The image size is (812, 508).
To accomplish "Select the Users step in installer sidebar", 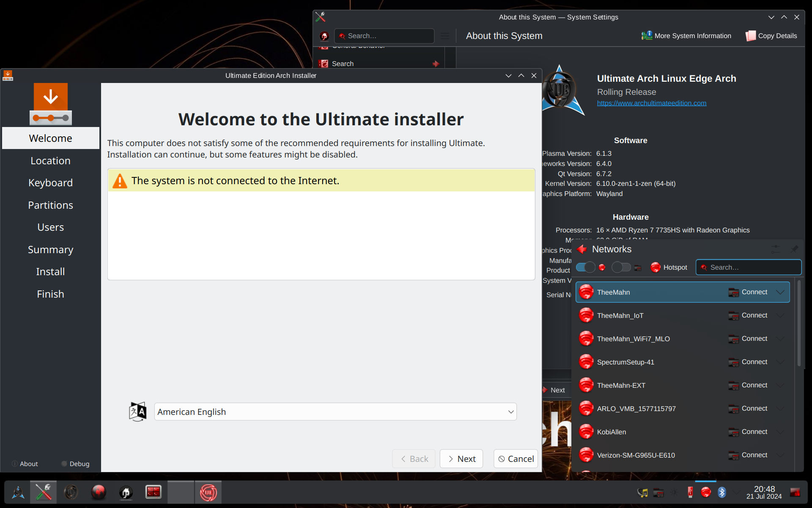I will pyautogui.click(x=51, y=227).
